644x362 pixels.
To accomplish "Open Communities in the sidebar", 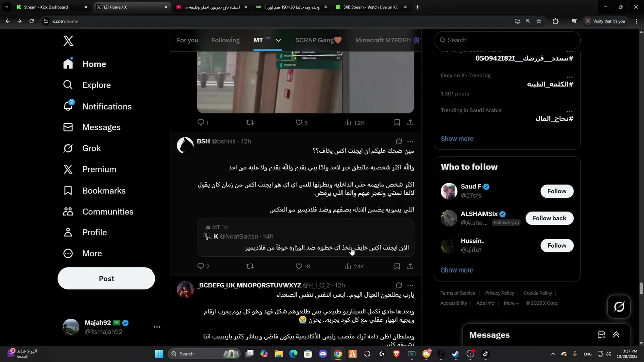I will click(98, 212).
